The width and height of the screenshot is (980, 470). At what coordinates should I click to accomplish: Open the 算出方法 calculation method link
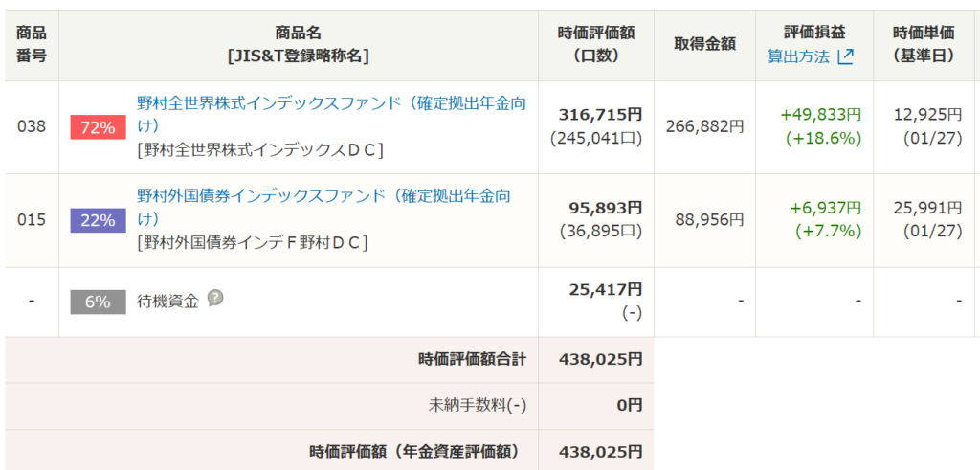tap(798, 56)
